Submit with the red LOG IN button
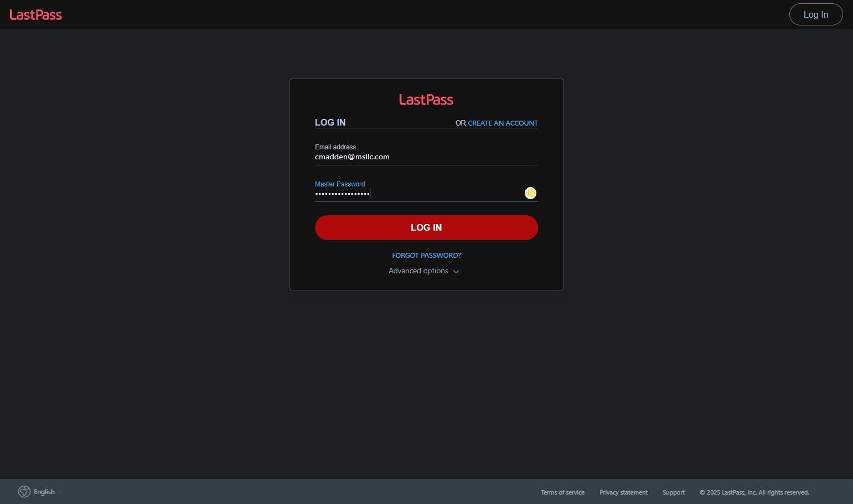Screen dimensions: 853x504 426,227
